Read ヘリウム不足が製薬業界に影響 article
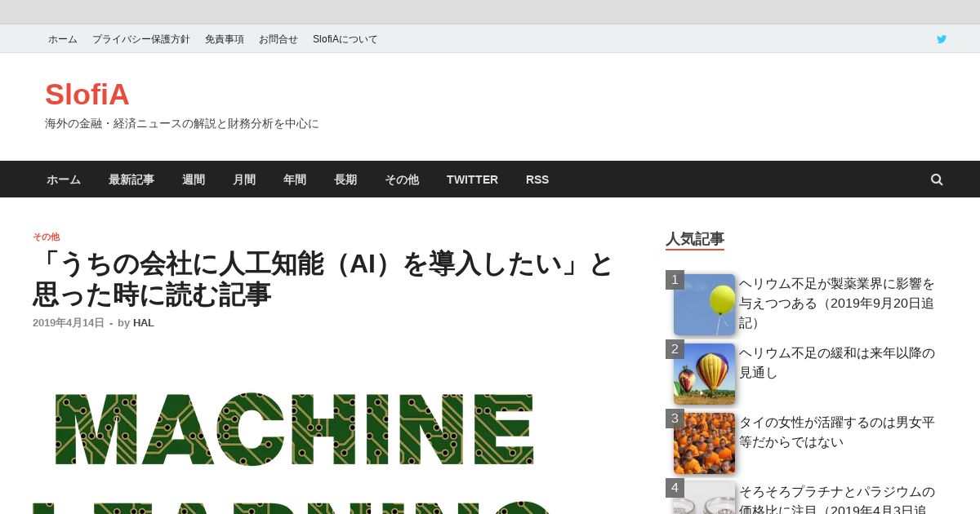 [x=837, y=304]
